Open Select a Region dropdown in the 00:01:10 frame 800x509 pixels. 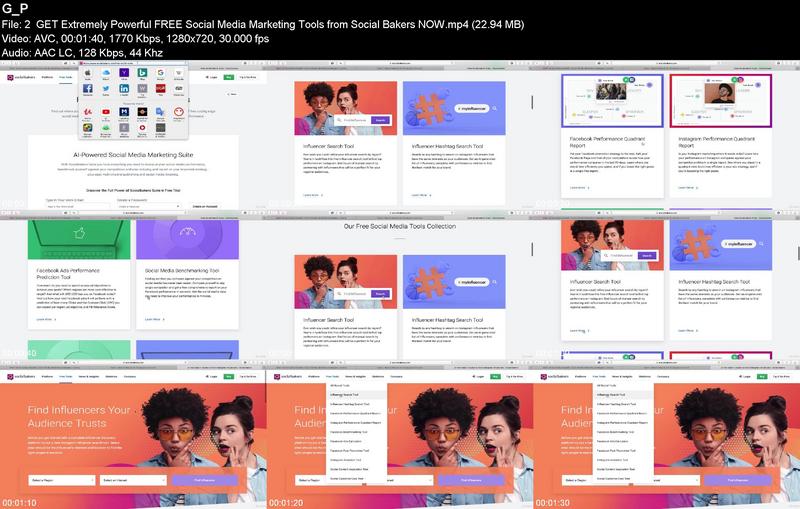coord(62,480)
